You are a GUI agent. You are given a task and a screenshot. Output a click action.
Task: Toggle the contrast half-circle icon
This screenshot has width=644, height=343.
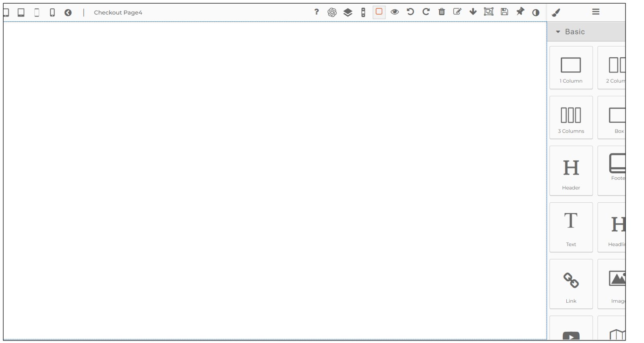click(536, 12)
